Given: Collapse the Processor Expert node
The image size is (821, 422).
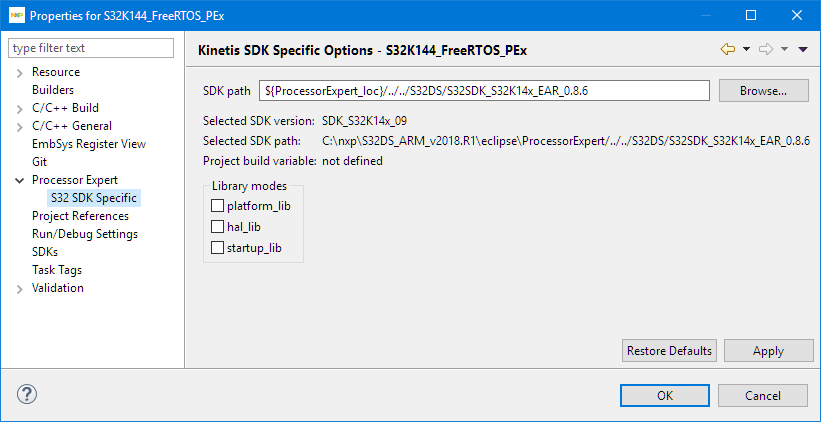Looking at the screenshot, I should (x=19, y=180).
